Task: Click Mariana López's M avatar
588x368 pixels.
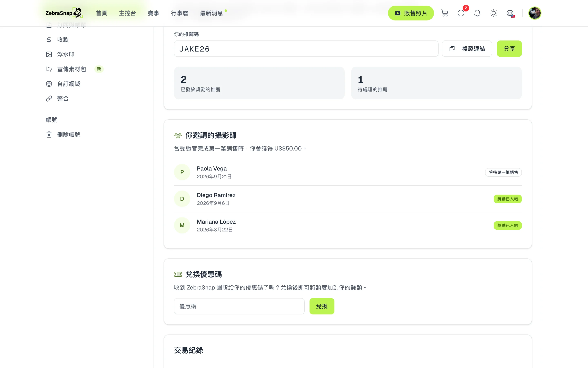Action: point(182,225)
